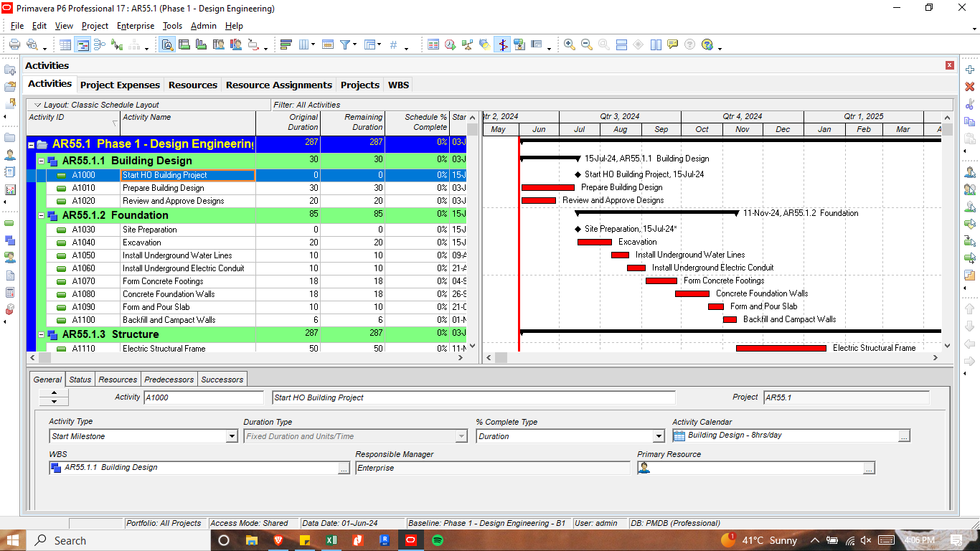Click the Level Resources icon
The image size is (980, 551).
(x=468, y=44)
